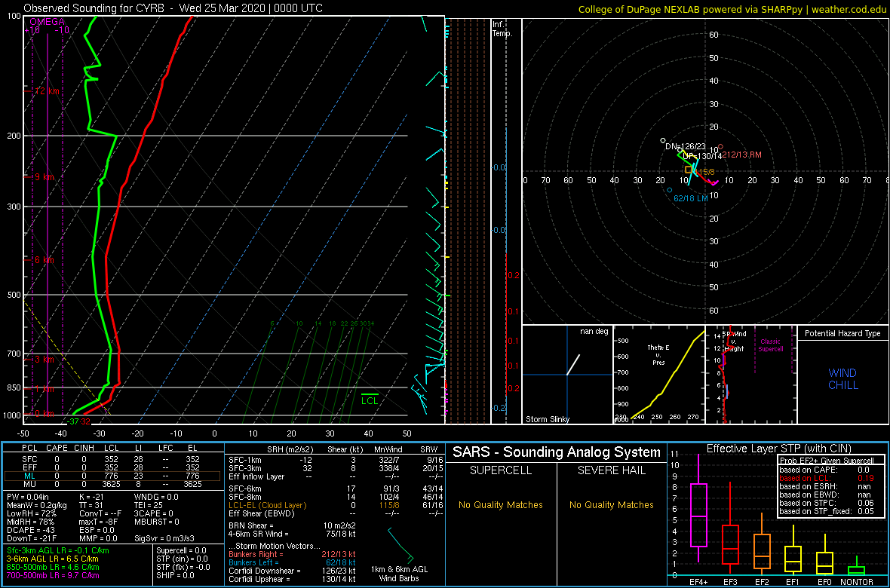Click the Storm Slinky panel
The width and height of the screenshot is (890, 588).
567,374
